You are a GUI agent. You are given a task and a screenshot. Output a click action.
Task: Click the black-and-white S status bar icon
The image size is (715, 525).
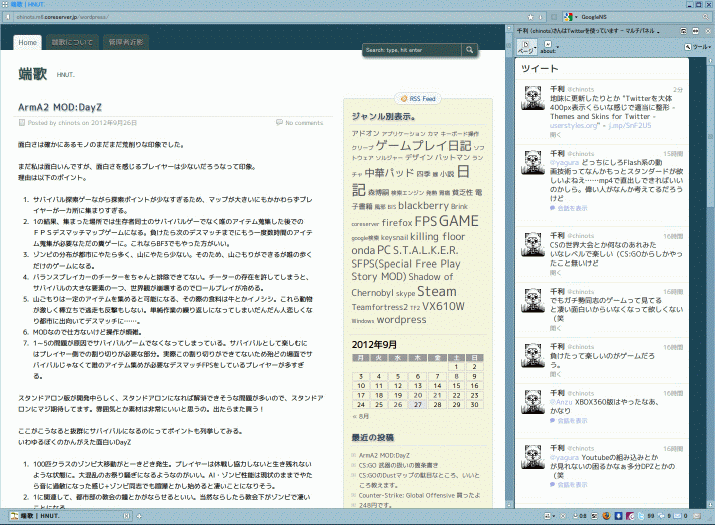594,516
